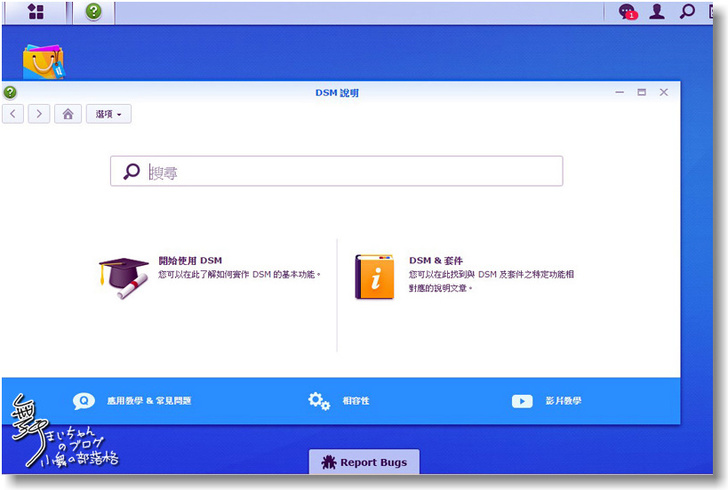Go back in DSM Help

(13, 114)
